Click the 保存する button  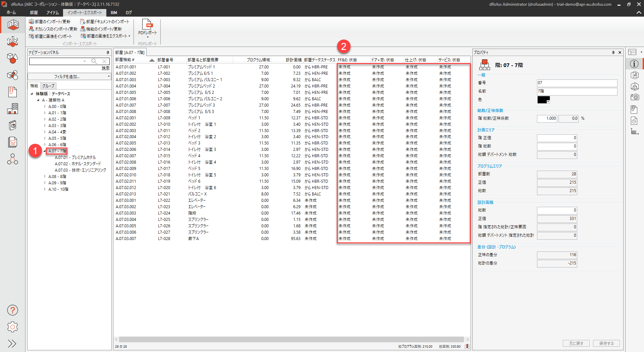606,343
